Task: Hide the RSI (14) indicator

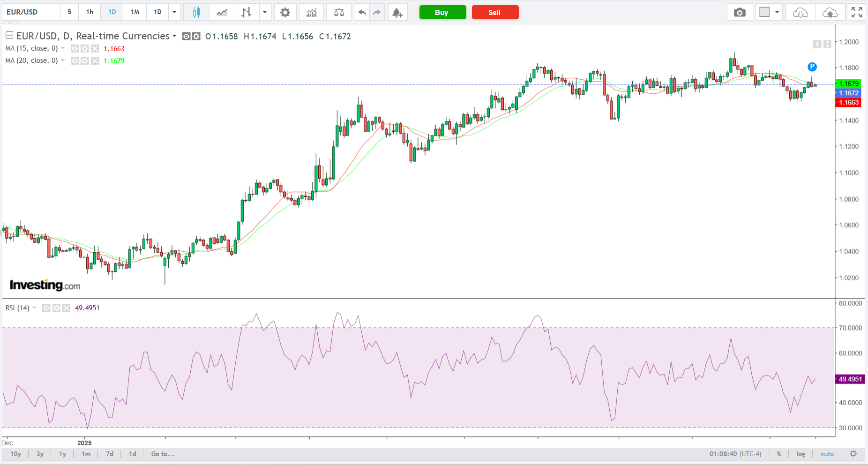Action: [46, 308]
